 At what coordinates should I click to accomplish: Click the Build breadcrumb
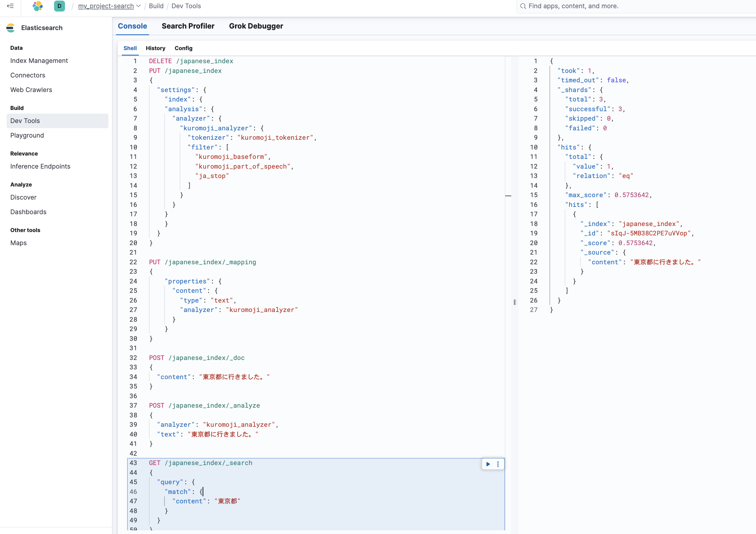[156, 6]
